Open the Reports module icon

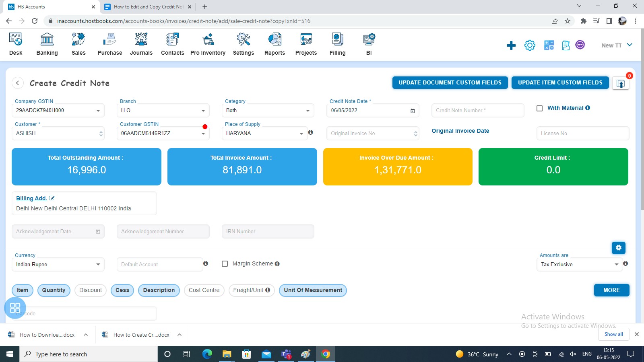pyautogui.click(x=275, y=39)
